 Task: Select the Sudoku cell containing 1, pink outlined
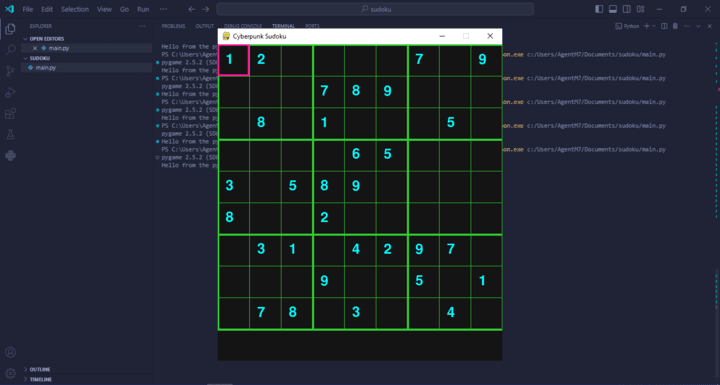233,60
